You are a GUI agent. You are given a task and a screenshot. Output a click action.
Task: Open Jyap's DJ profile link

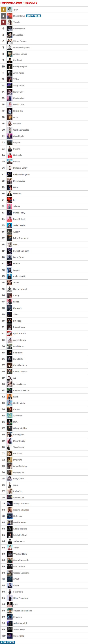click(15, 9)
